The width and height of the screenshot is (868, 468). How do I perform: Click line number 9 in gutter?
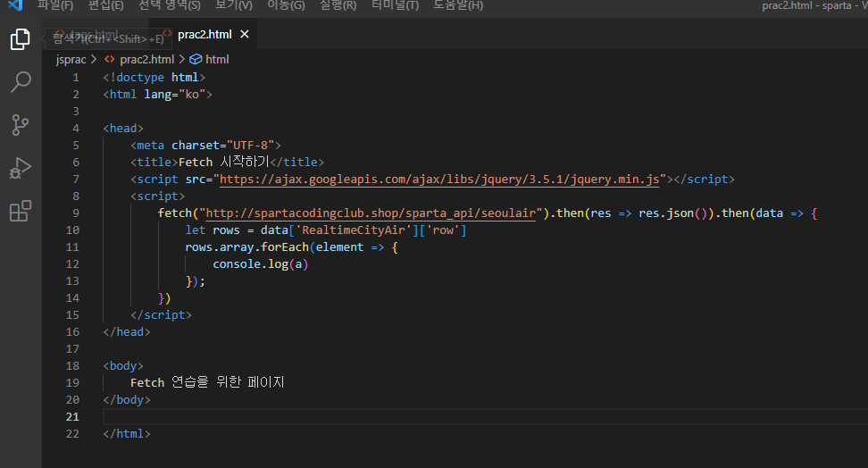[x=76, y=213]
